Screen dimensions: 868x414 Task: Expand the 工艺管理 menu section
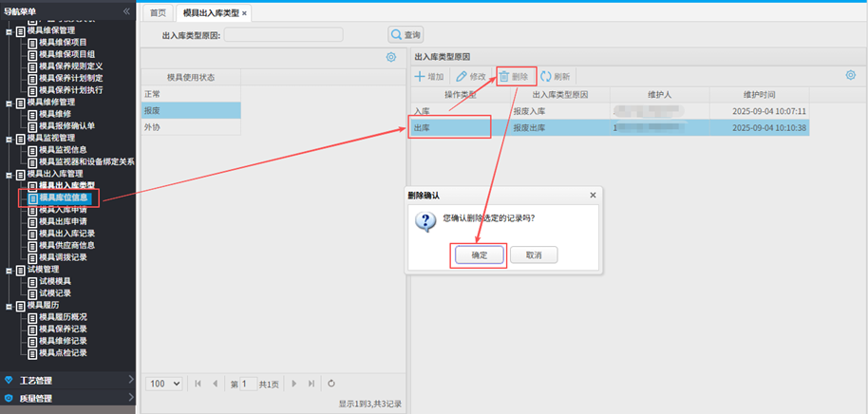(68, 381)
